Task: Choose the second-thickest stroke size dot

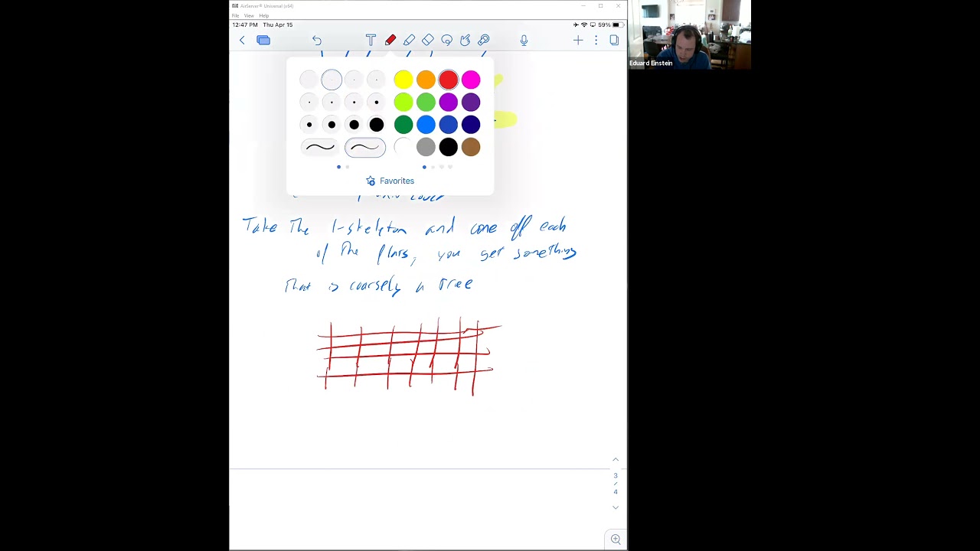Action: [x=354, y=125]
